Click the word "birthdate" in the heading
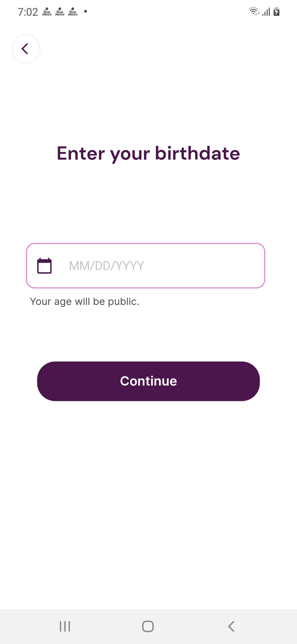The height and width of the screenshot is (644, 297). [x=197, y=153]
